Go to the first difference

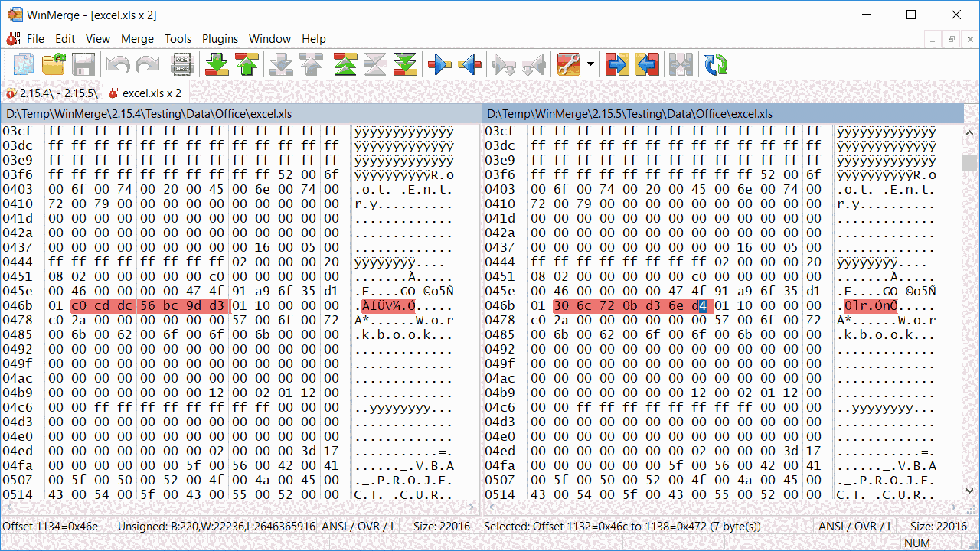[345, 64]
